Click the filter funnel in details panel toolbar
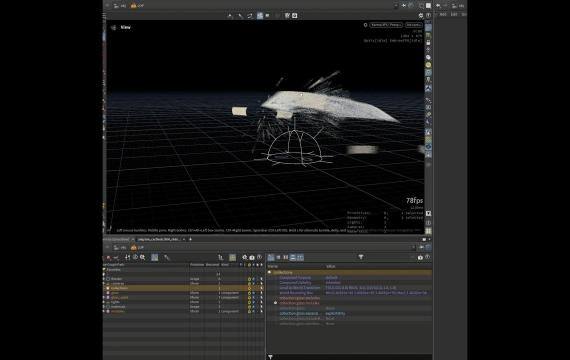 coord(361,257)
